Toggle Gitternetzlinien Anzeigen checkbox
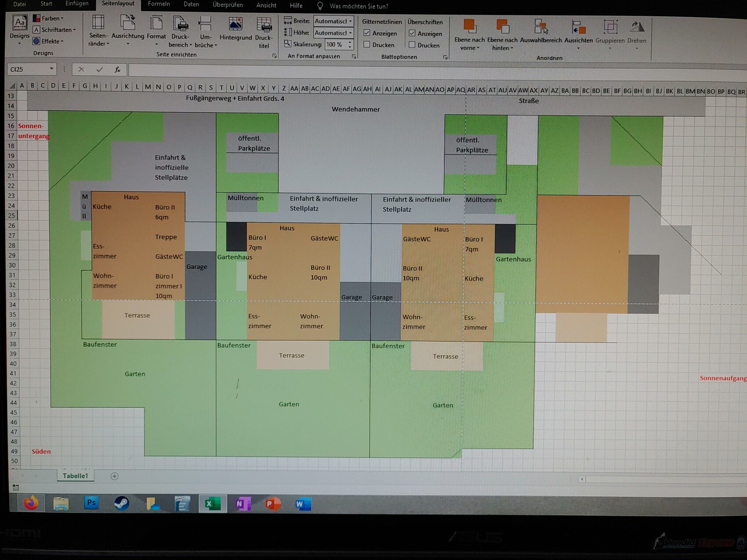The height and width of the screenshot is (560, 747). 367,33
